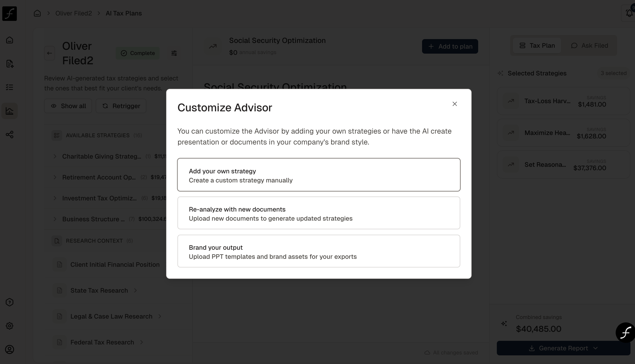Open the checklist tasks icon in sidebar
The image size is (635, 364).
pos(10,87)
